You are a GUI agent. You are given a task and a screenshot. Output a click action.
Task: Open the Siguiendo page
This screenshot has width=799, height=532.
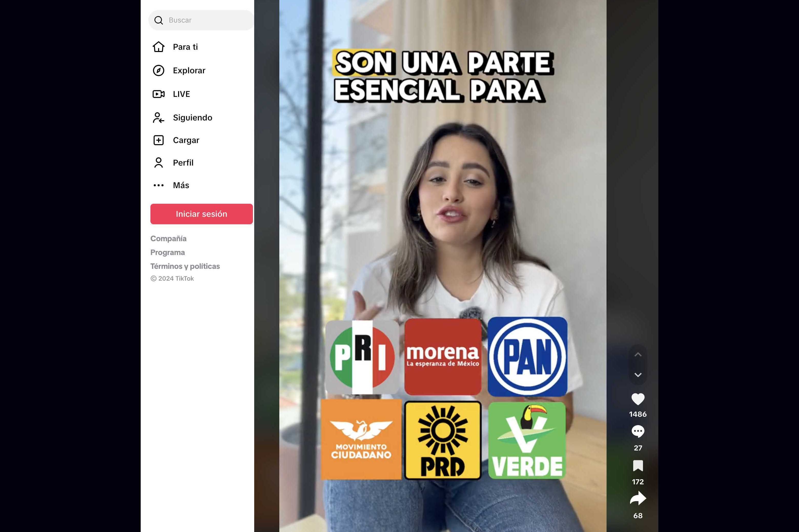pyautogui.click(x=192, y=118)
